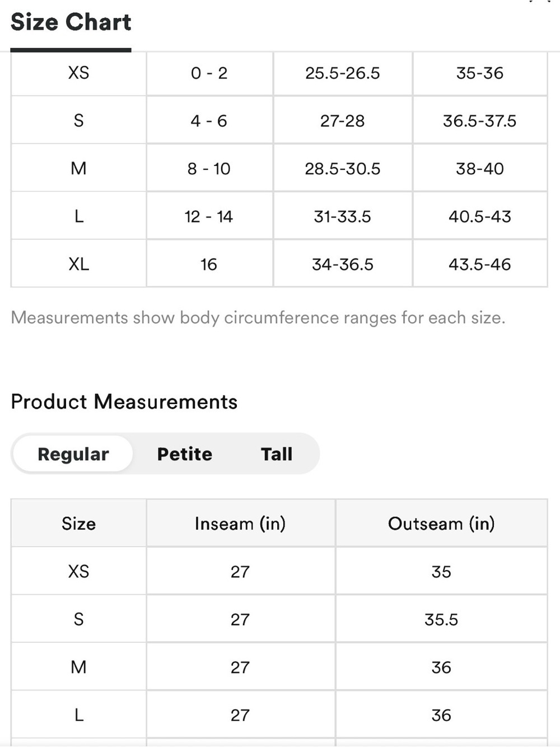Click the XL row label in size chart

click(78, 264)
